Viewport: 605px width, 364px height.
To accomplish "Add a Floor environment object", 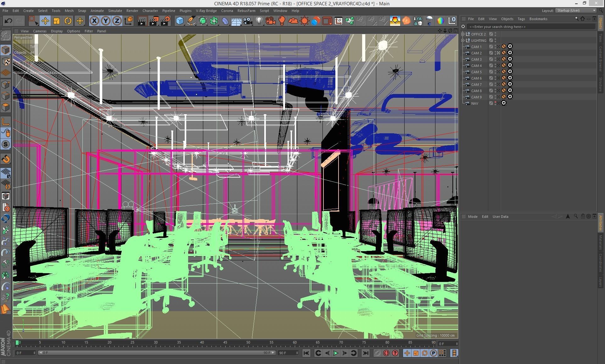I will coord(236,21).
